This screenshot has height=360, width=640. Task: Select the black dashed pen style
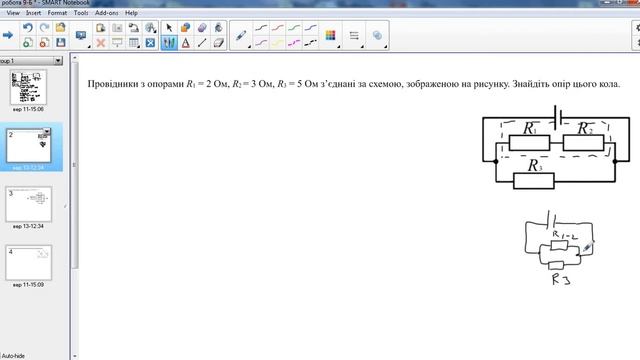click(311, 42)
